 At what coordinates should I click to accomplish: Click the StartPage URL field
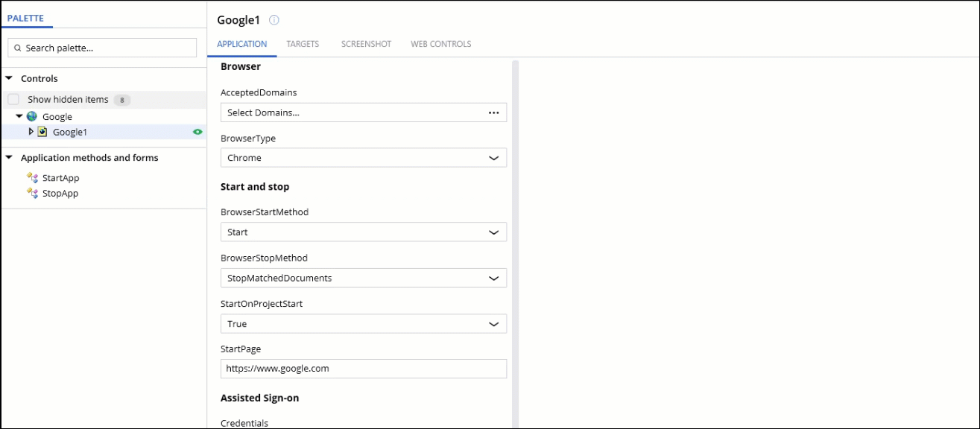point(364,369)
